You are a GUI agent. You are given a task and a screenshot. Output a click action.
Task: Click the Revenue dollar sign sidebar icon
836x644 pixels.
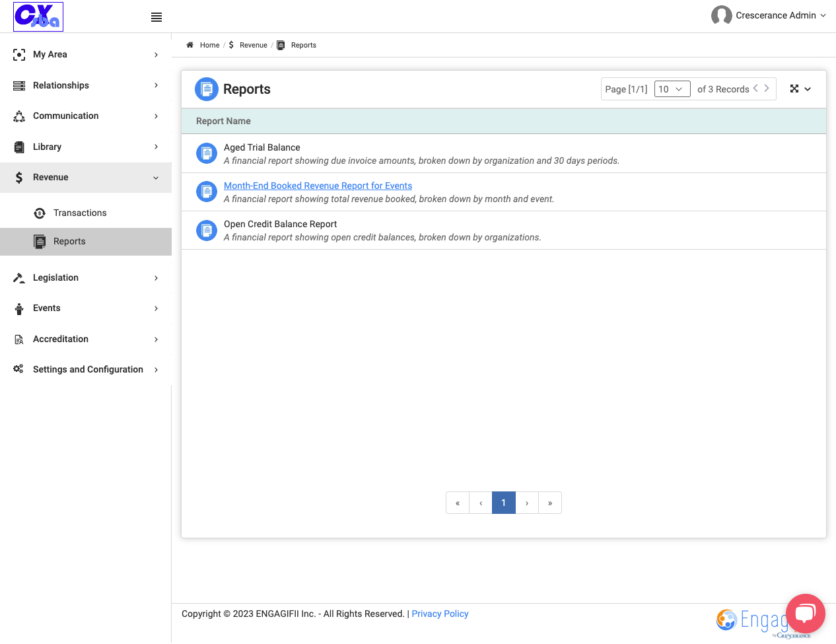tap(19, 178)
